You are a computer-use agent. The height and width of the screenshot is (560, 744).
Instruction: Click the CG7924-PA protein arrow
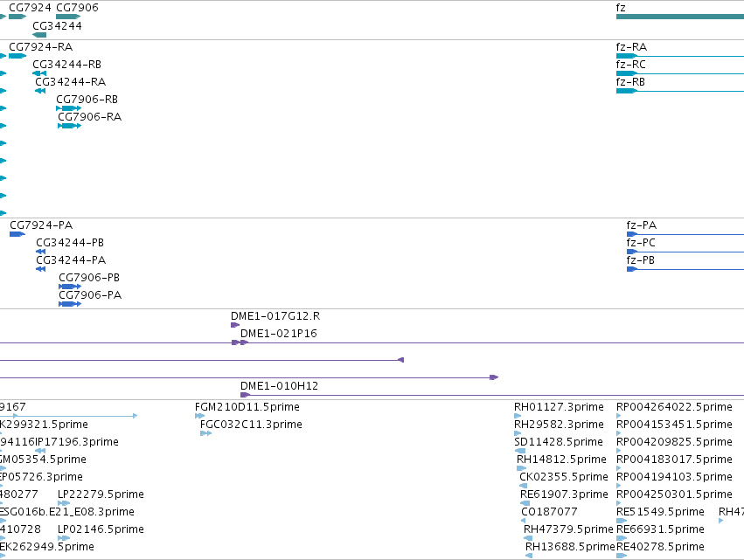[x=17, y=234]
